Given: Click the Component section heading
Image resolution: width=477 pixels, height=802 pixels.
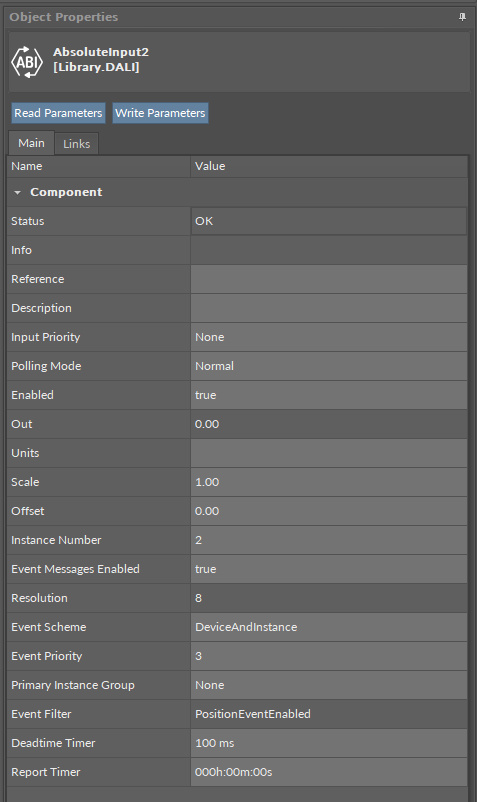Looking at the screenshot, I should [66, 192].
